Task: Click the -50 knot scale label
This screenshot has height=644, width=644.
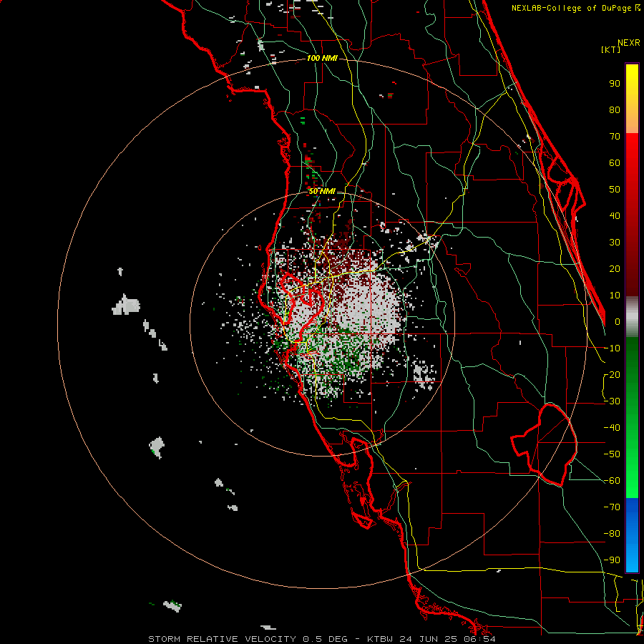Action: coord(612,454)
